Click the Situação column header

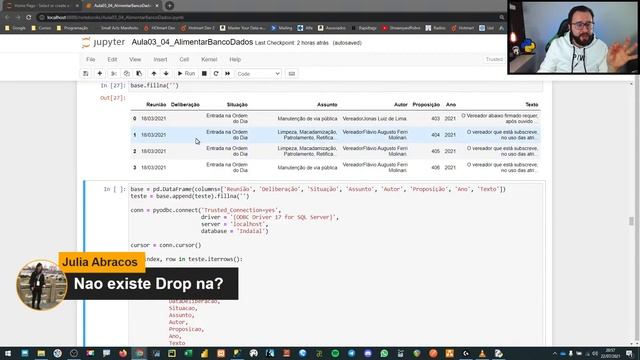237,105
